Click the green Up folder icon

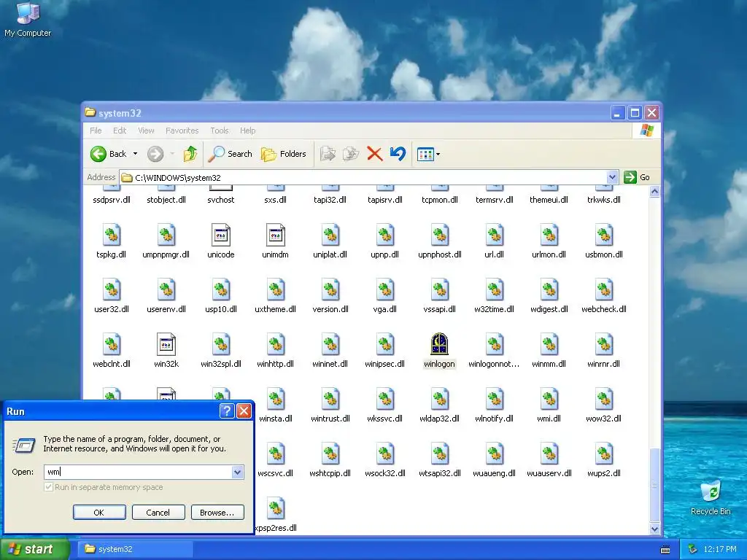pyautogui.click(x=190, y=154)
